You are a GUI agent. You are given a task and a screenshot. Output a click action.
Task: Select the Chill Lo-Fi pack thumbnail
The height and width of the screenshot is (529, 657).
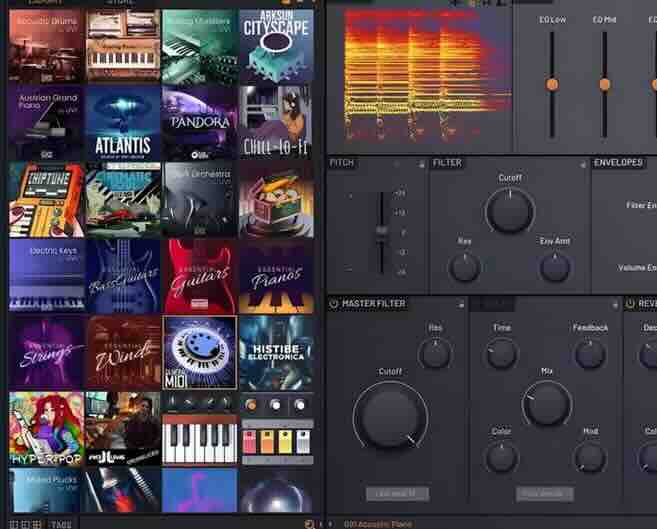(276, 122)
